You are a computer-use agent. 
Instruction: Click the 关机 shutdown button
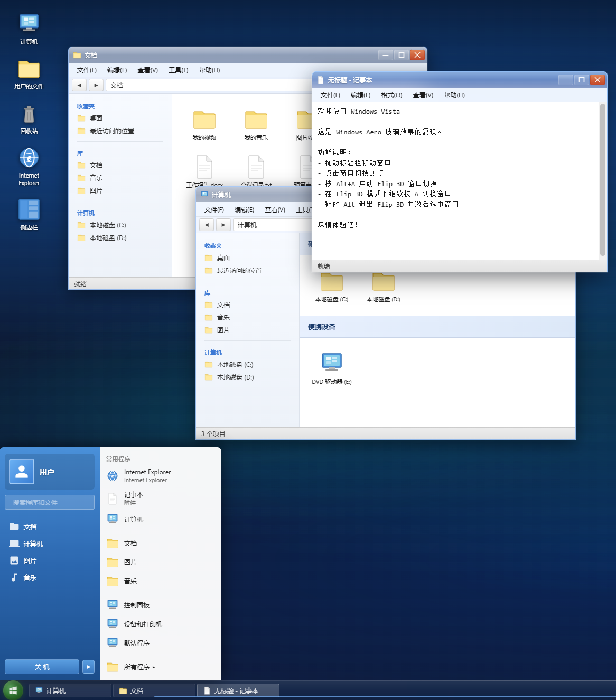[42, 667]
